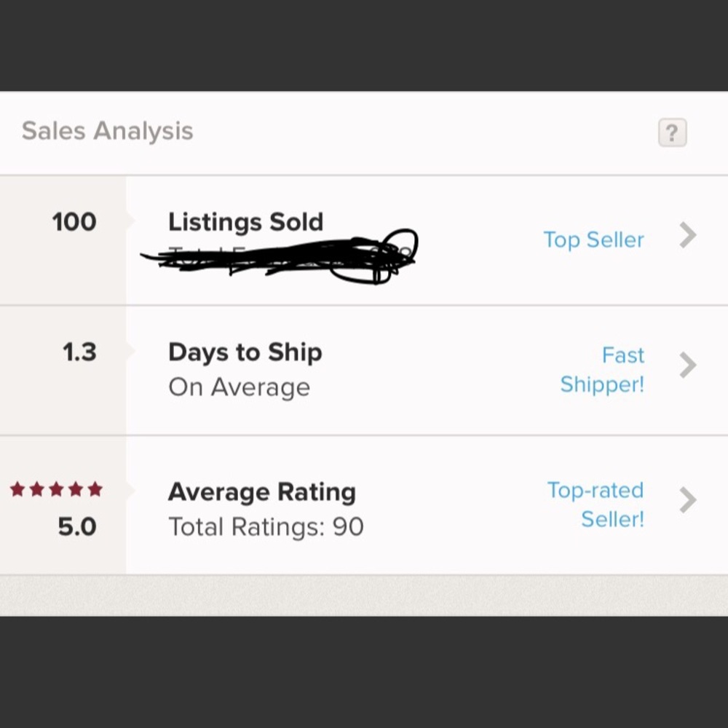Select the first star in the rating row
The height and width of the screenshot is (728, 728).
[x=15, y=489]
